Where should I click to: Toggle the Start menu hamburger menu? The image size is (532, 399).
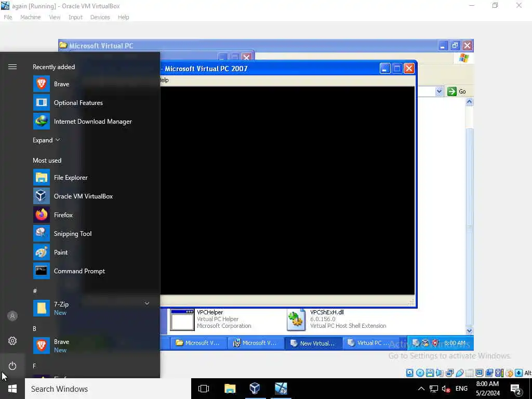click(12, 67)
